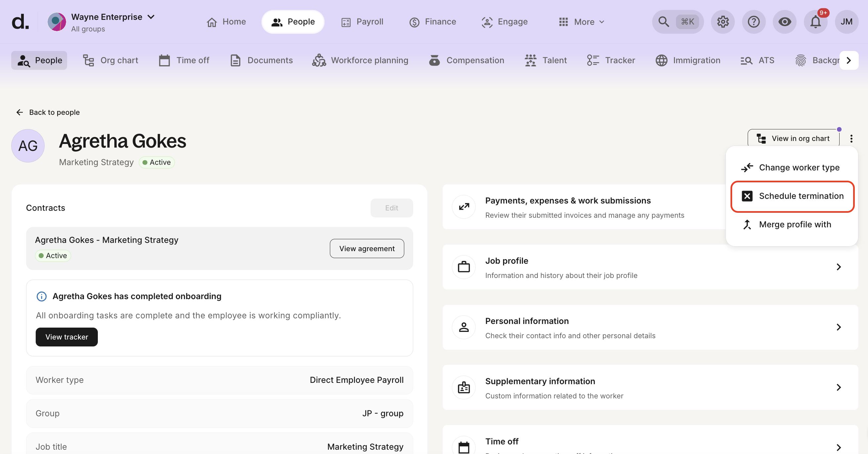The width and height of the screenshot is (868, 454).
Task: Open the Workforce planning tab
Action: [360, 60]
